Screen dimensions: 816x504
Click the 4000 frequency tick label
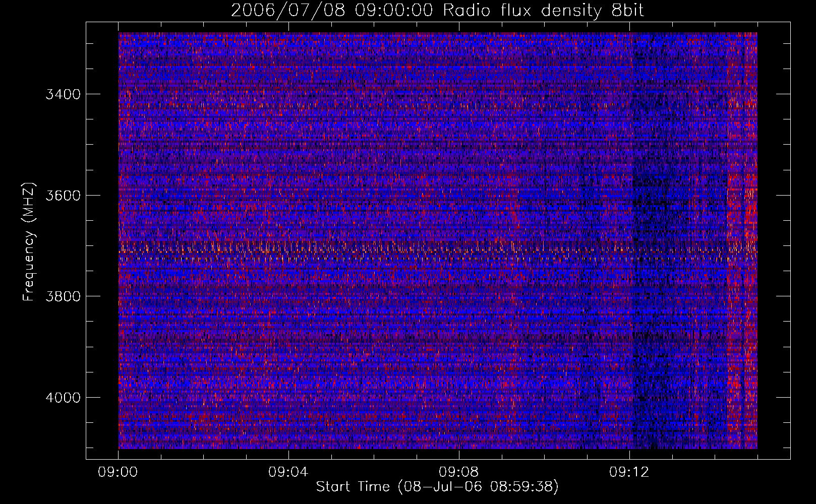63,398
